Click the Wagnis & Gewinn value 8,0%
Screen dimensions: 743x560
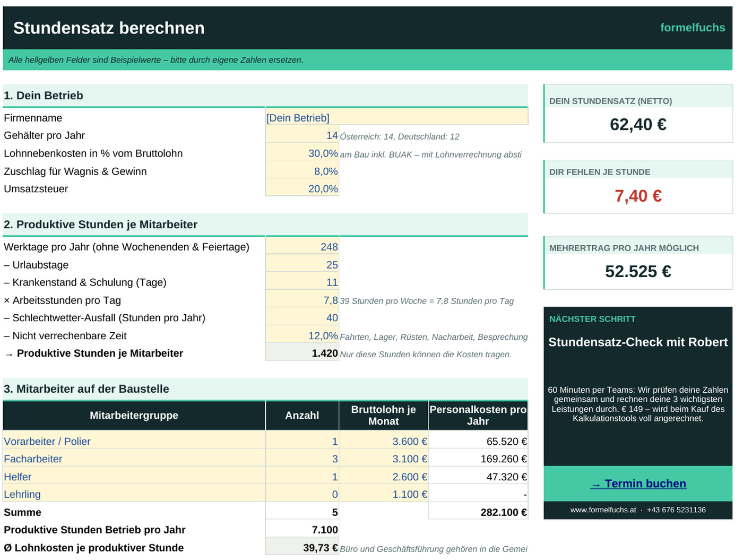tap(302, 171)
